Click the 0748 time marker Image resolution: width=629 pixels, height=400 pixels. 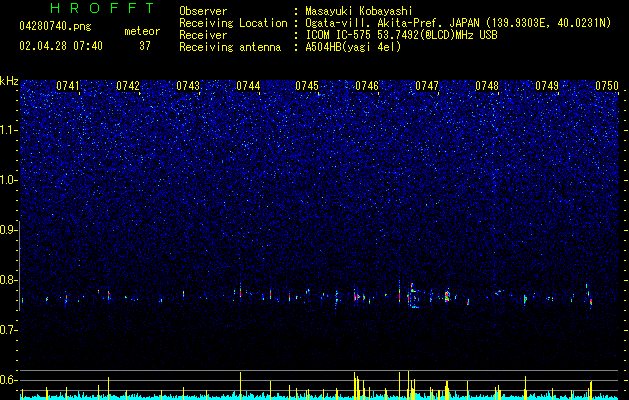tap(487, 86)
